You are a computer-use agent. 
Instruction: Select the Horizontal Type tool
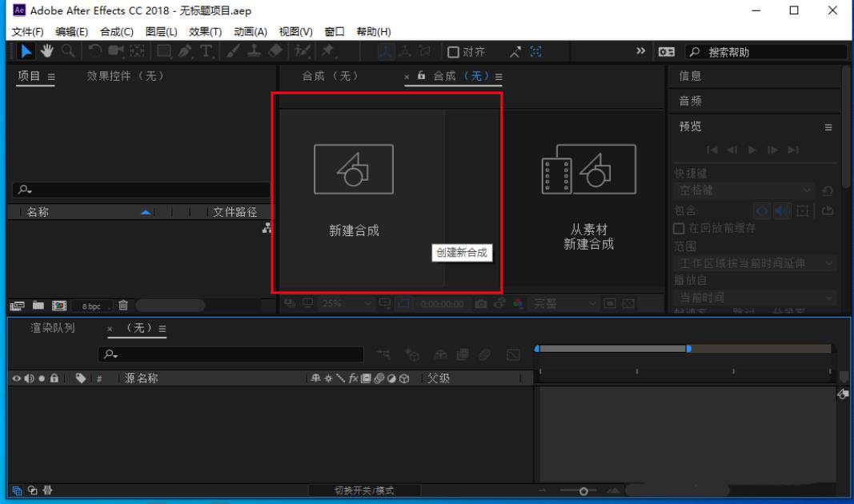pyautogui.click(x=206, y=51)
